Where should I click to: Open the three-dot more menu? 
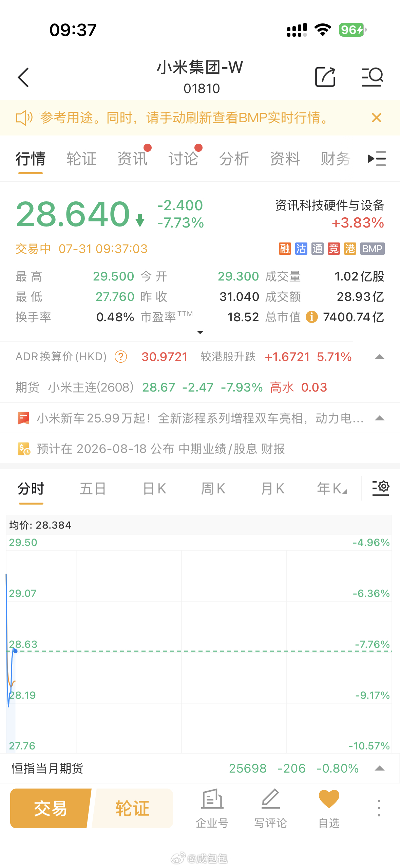coord(379,808)
